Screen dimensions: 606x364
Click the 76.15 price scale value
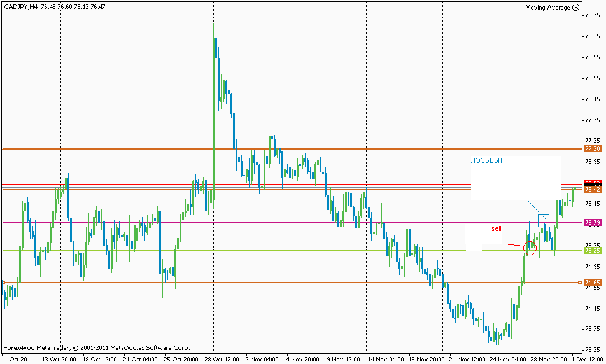click(593, 203)
